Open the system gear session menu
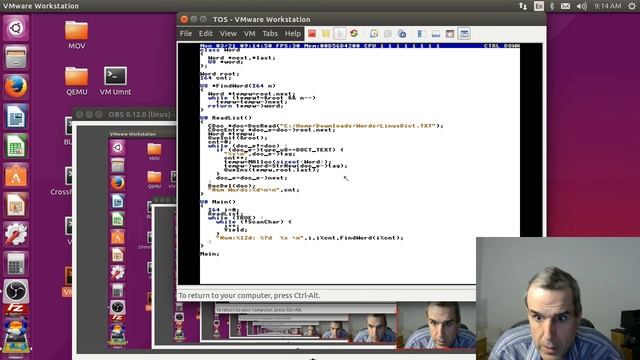The image size is (640, 360). [631, 6]
